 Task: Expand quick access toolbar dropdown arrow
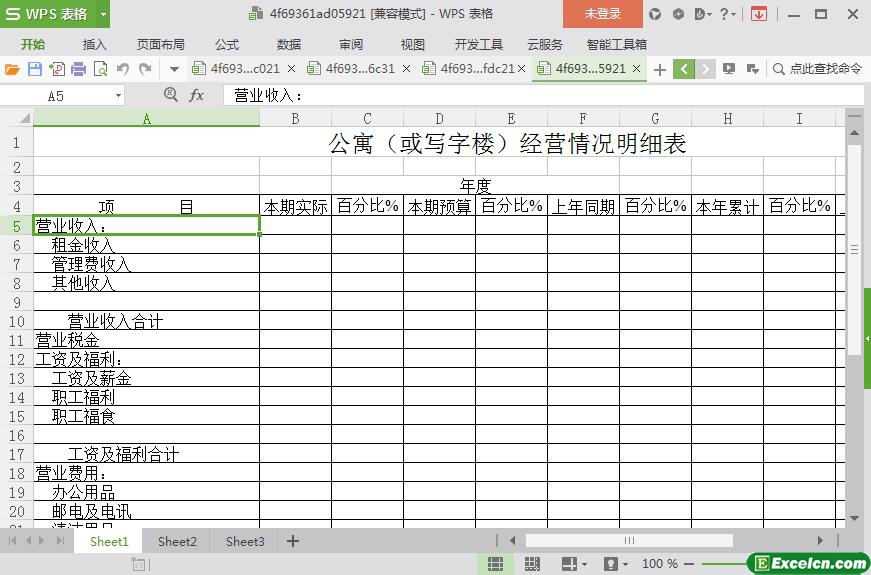point(174,69)
